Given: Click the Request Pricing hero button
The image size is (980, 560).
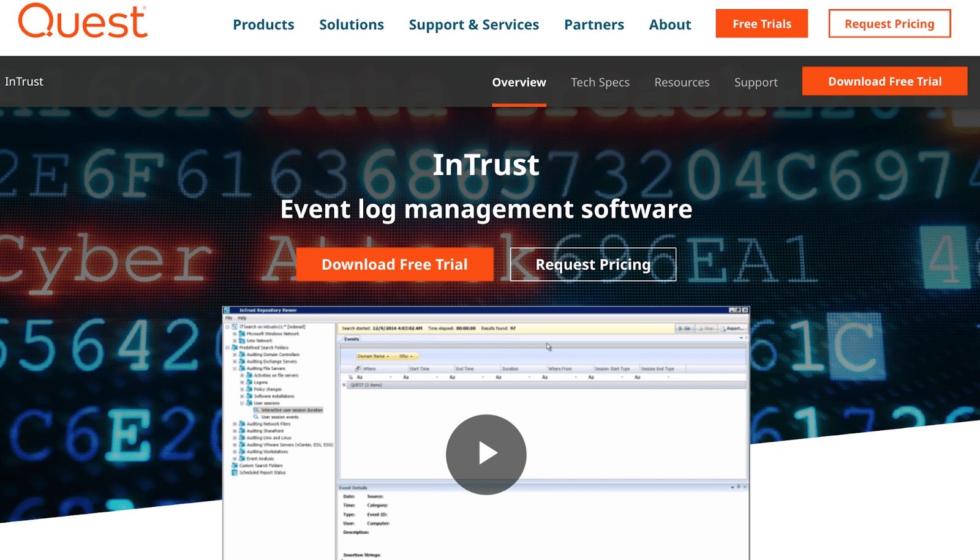Looking at the screenshot, I should point(593,264).
